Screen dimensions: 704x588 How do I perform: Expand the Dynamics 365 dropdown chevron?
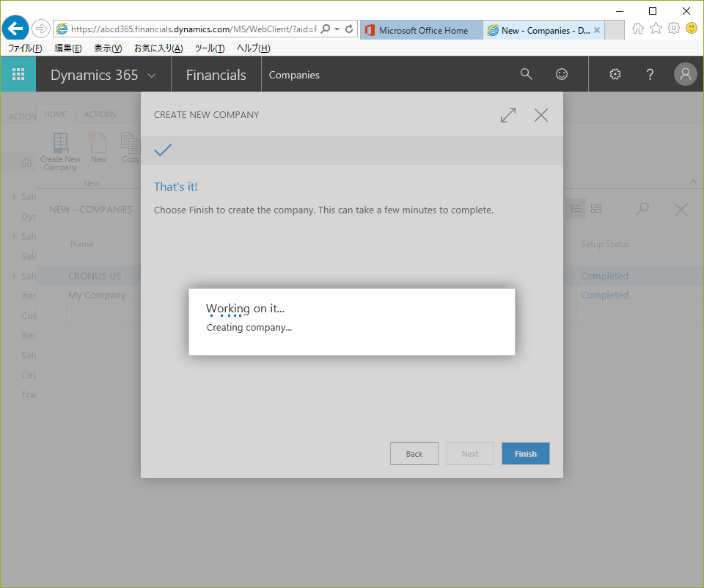(152, 76)
